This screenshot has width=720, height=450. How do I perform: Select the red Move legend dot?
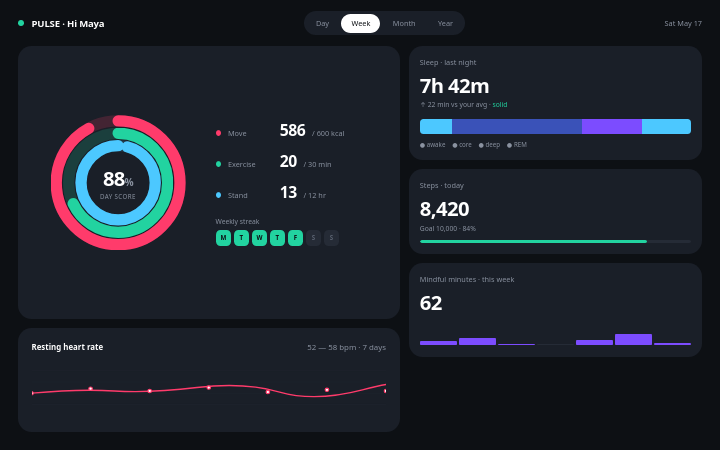219,133
